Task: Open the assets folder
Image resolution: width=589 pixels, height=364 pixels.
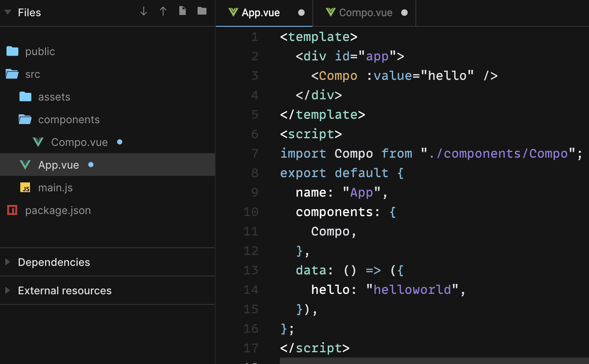Action: (107, 97)
